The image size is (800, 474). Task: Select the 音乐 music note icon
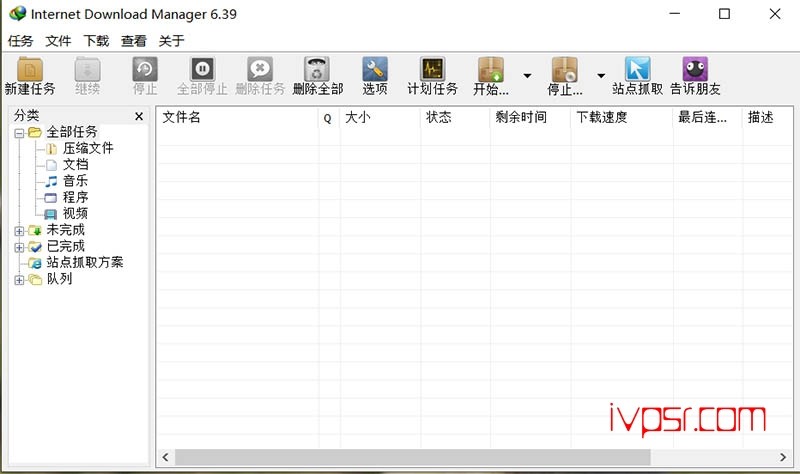pos(51,181)
